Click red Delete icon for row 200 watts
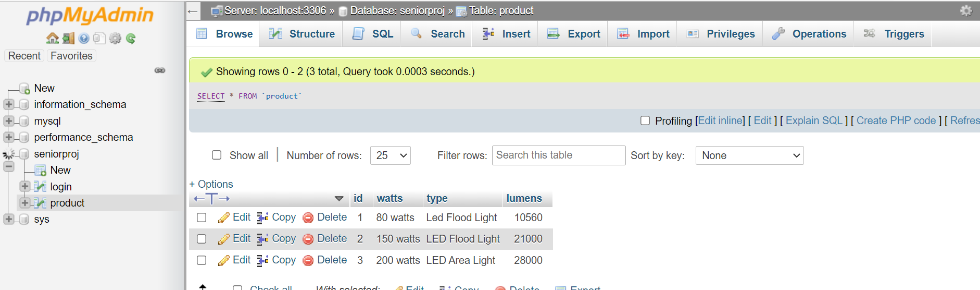This screenshot has height=290, width=980. tap(308, 260)
